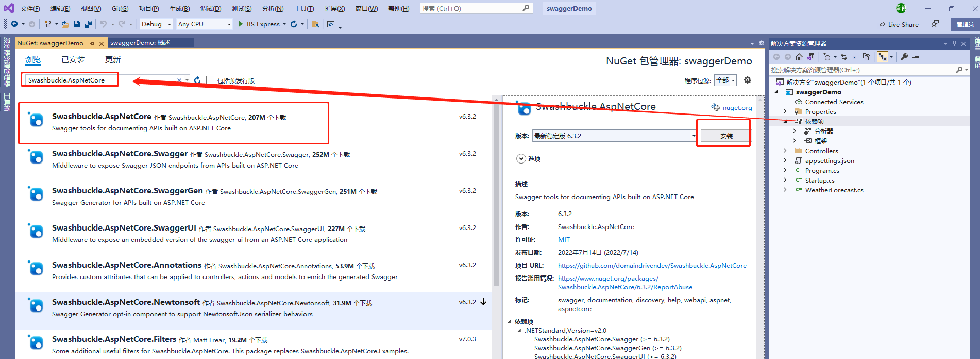This screenshot has width=980, height=359.
Task: Click pending changes filter clock icon
Action: 827,57
